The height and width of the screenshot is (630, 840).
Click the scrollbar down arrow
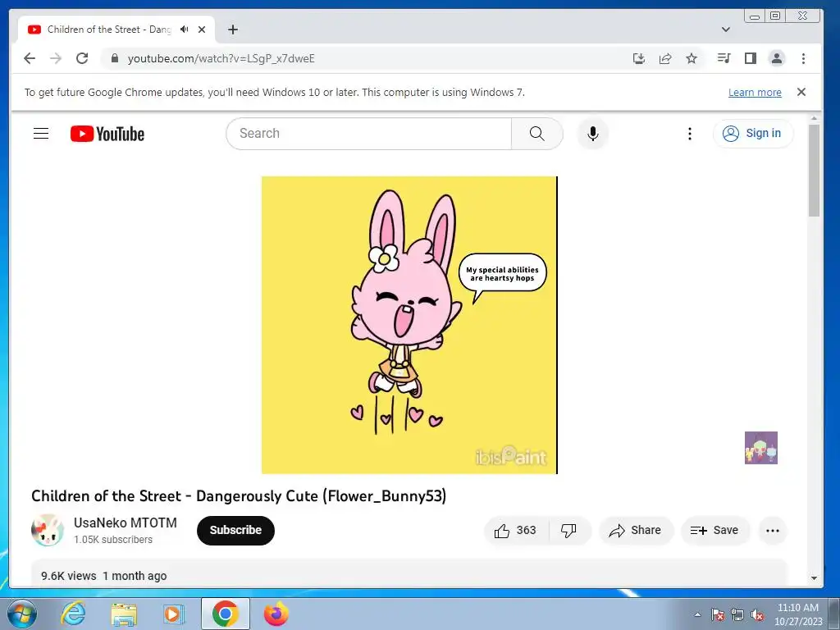(814, 578)
